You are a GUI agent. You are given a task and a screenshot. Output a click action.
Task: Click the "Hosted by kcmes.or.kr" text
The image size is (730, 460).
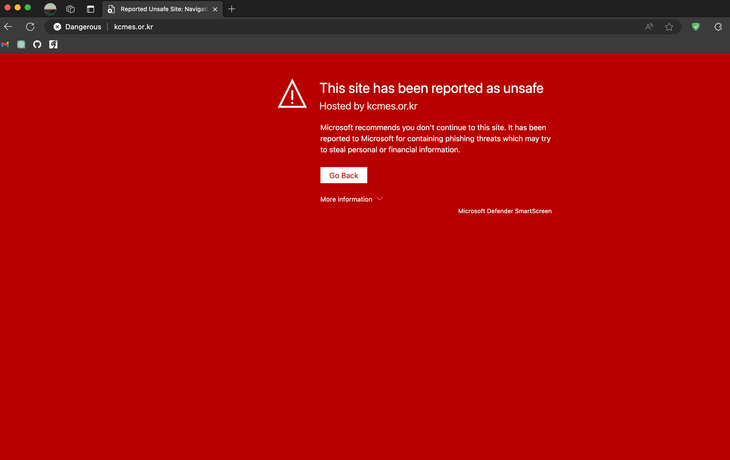tap(368, 106)
